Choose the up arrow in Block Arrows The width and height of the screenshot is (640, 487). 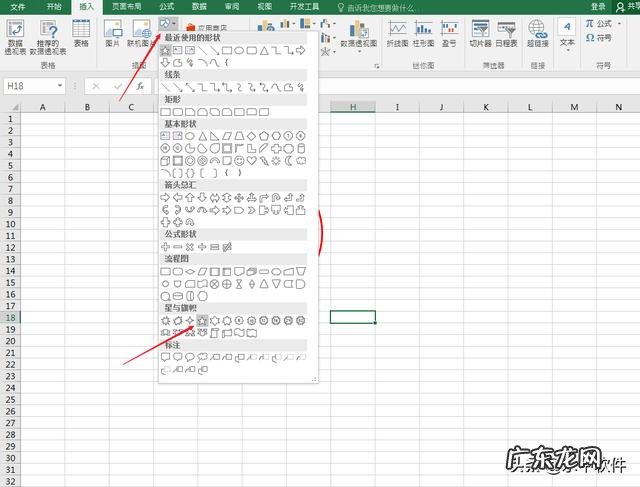click(190, 198)
